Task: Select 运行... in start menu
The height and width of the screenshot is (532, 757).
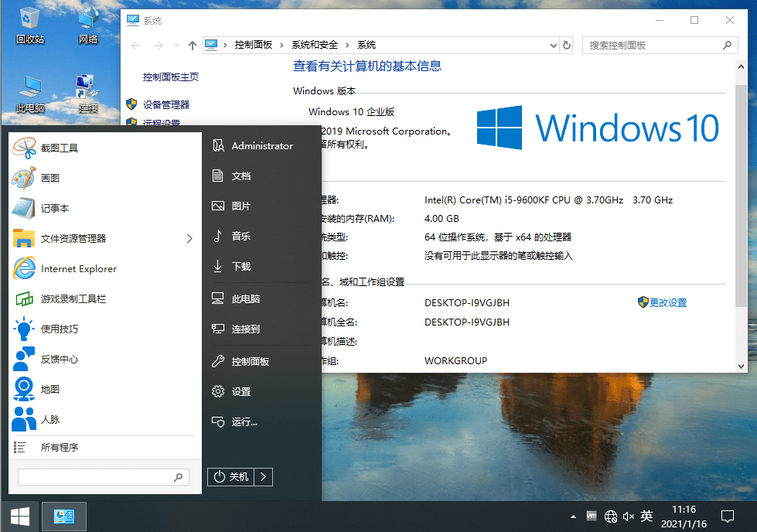Action: coord(261,421)
